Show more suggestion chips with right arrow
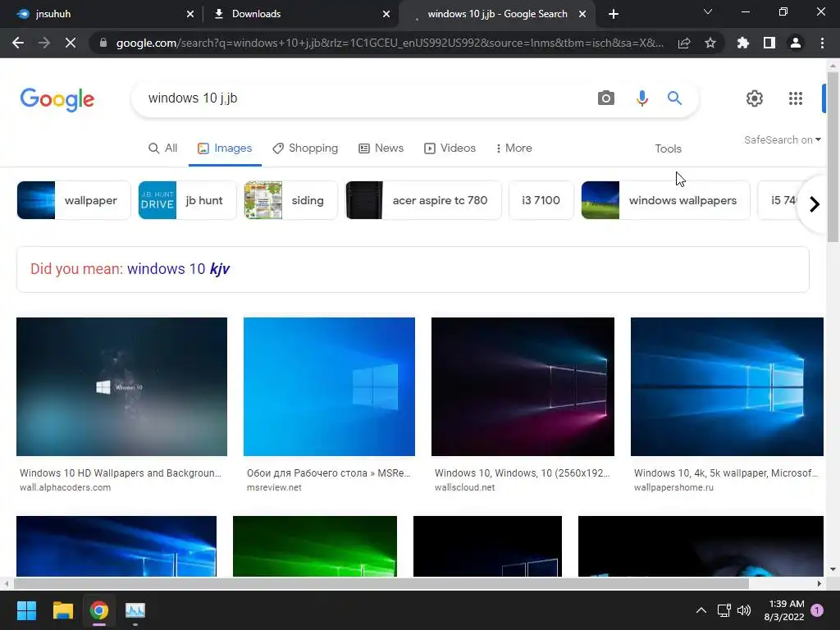Viewport: 840px width, 630px height. pyautogui.click(x=815, y=204)
